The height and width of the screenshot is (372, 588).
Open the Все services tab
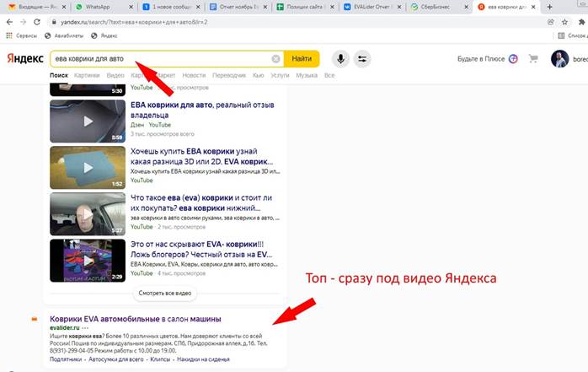point(329,75)
